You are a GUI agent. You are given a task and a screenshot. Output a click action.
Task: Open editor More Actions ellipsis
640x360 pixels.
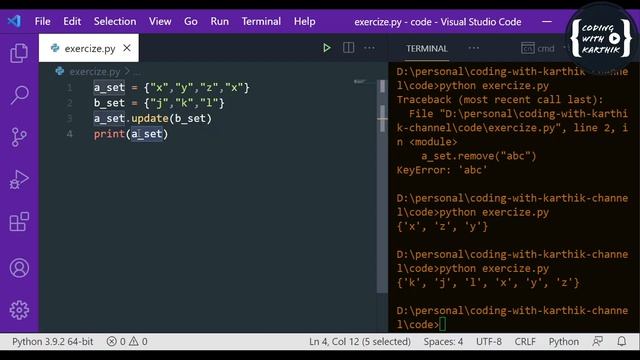point(369,48)
